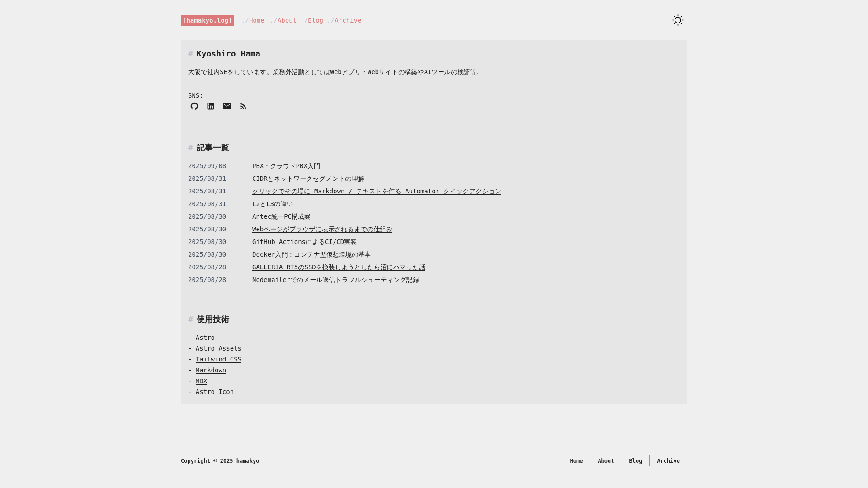Open the LinkedIn icon link
Viewport: 868px width, 488px height.
click(x=211, y=106)
